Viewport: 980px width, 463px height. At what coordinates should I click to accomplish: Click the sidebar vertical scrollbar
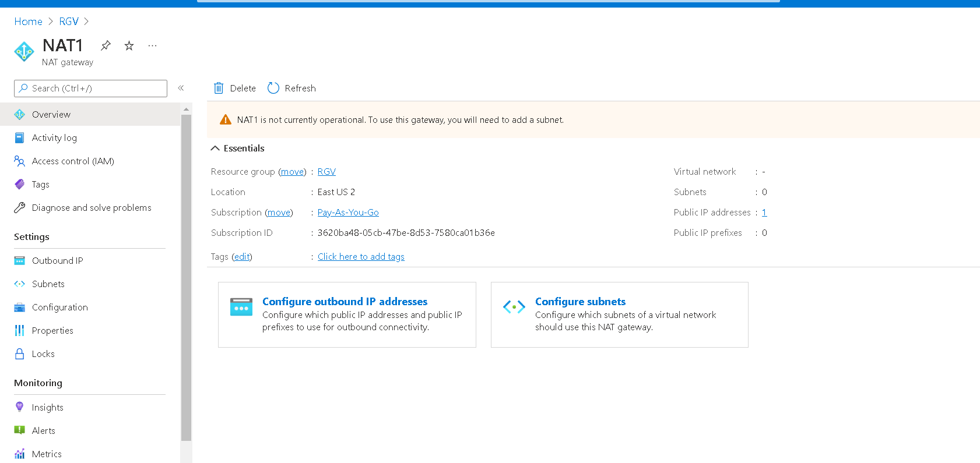[187, 277]
